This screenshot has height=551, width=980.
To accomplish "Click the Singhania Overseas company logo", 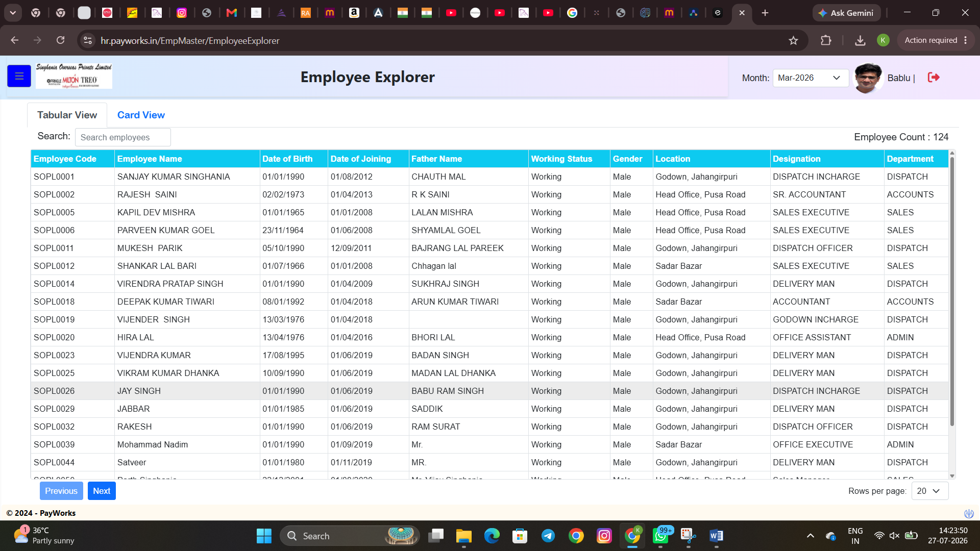I will pyautogui.click(x=74, y=76).
